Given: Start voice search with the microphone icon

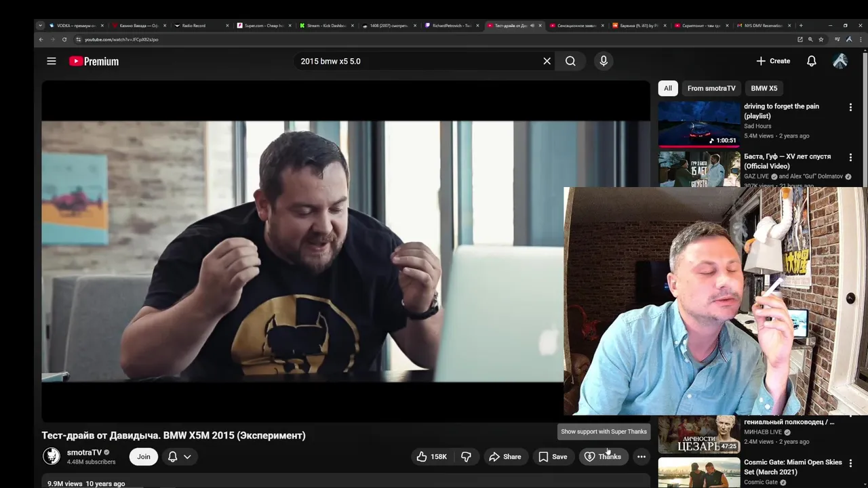Looking at the screenshot, I should pyautogui.click(x=604, y=61).
